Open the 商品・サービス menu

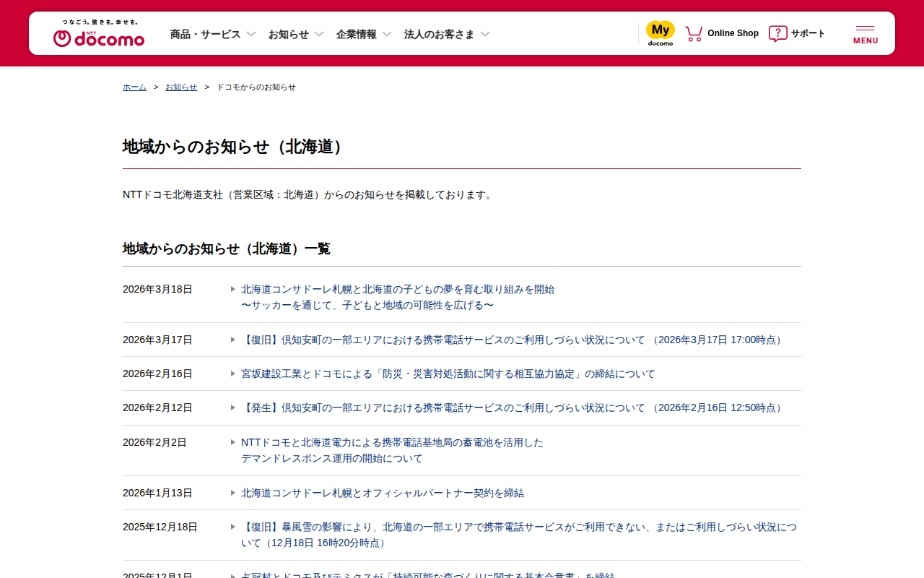click(x=206, y=34)
